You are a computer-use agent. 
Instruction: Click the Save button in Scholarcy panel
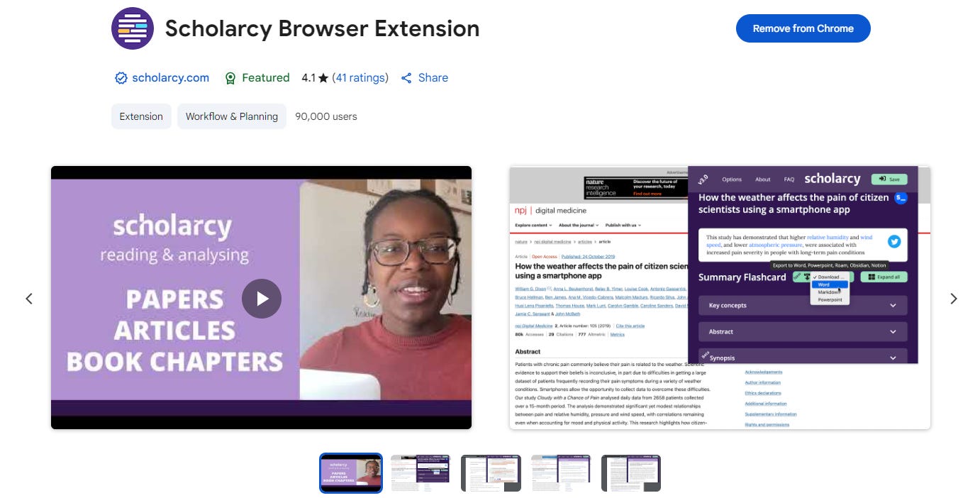pos(889,179)
